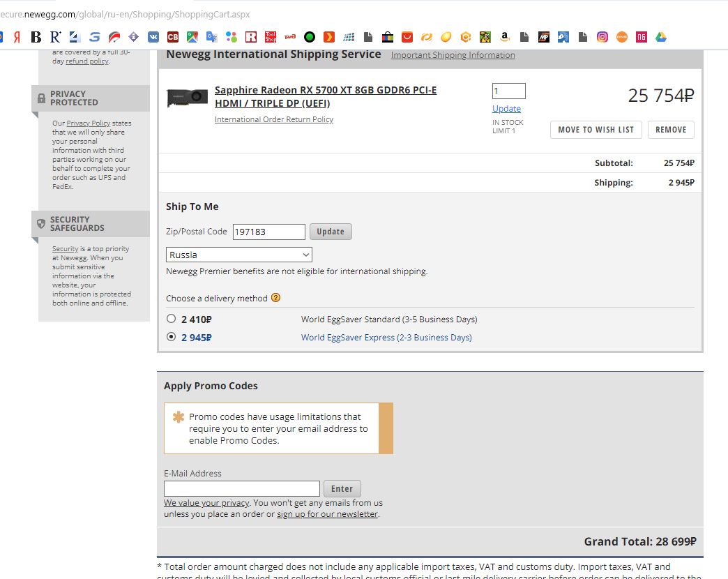Open the orange DNS bookmark icon
Viewport: 728px width, 579px height.
[622, 37]
